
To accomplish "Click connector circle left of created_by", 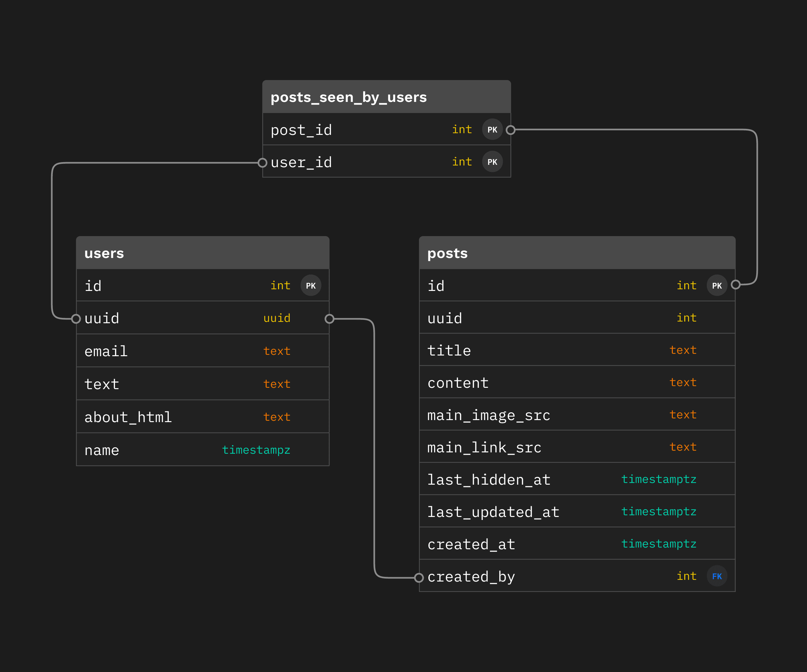I will [x=419, y=577].
